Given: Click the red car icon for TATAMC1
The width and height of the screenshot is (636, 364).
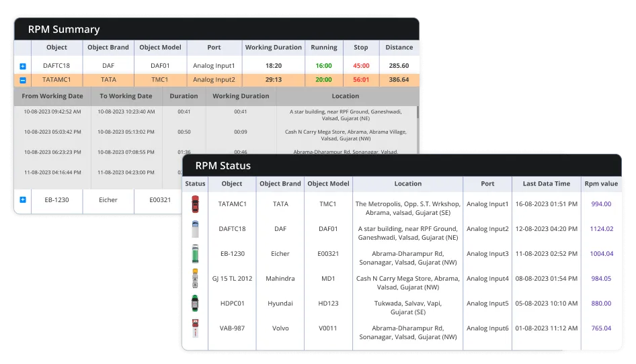Looking at the screenshot, I should pos(195,203).
